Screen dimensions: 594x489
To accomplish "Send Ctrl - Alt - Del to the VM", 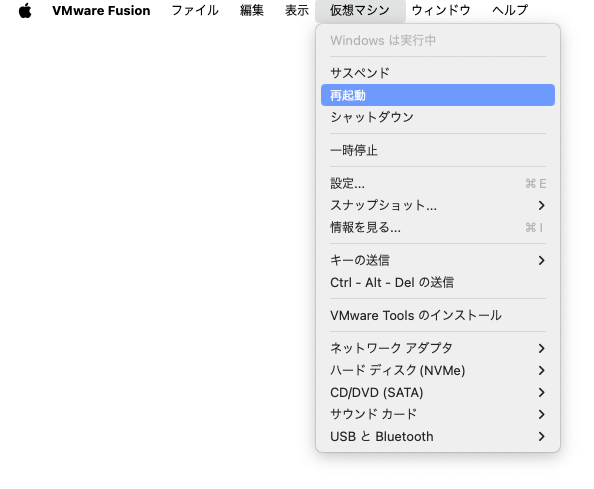I will tap(438, 283).
